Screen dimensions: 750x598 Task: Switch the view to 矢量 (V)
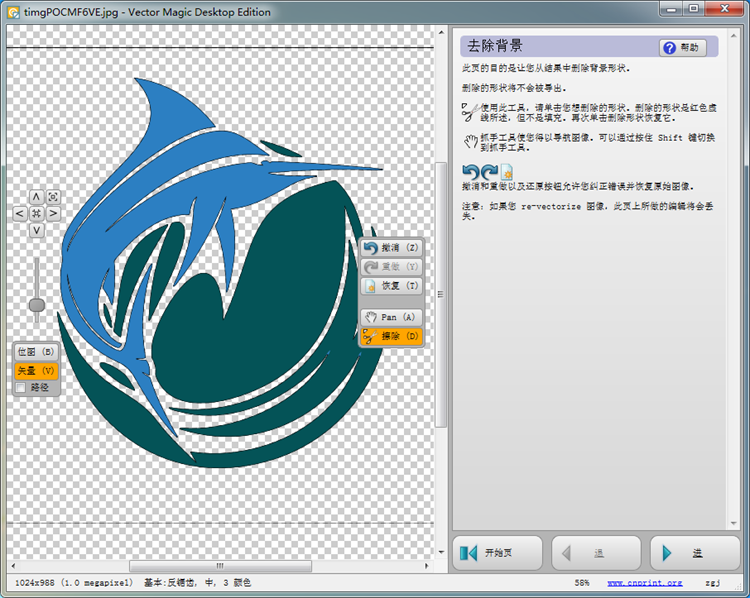(x=35, y=370)
